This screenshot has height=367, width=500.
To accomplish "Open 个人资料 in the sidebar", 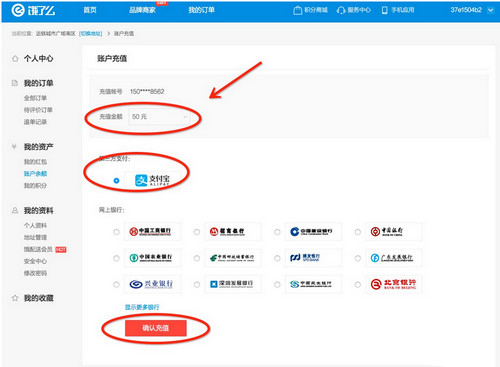I will coord(35,225).
